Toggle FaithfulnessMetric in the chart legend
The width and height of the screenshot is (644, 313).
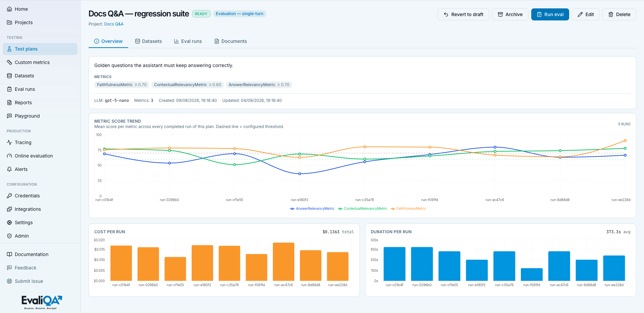[408, 209]
